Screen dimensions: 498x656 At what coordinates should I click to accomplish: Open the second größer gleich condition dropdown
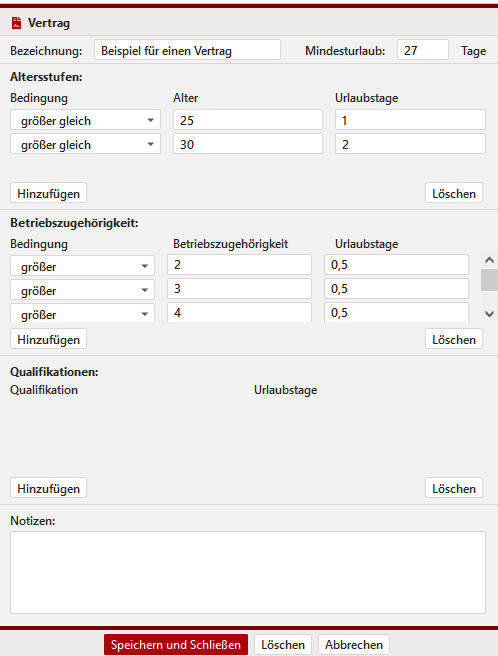85,144
